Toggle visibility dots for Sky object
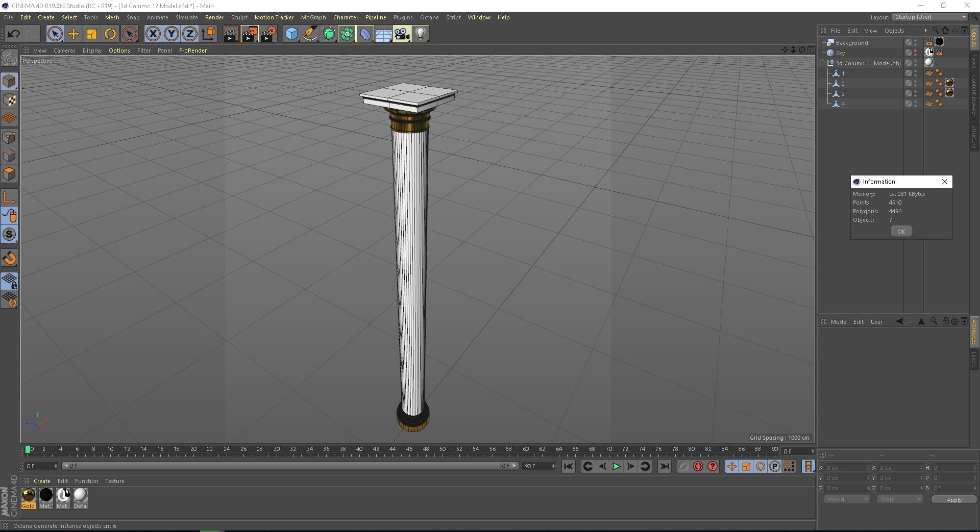The width and height of the screenshot is (980, 532). coord(916,53)
